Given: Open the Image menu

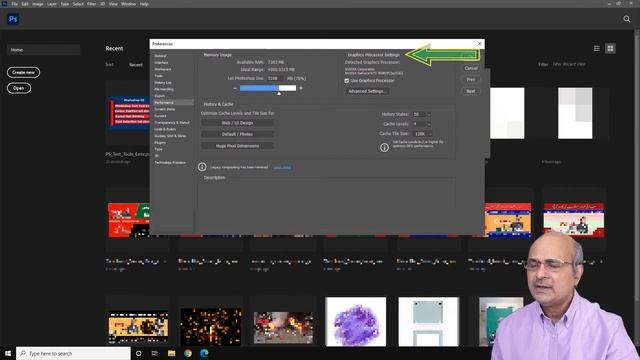Looking at the screenshot, I should coord(38,4).
